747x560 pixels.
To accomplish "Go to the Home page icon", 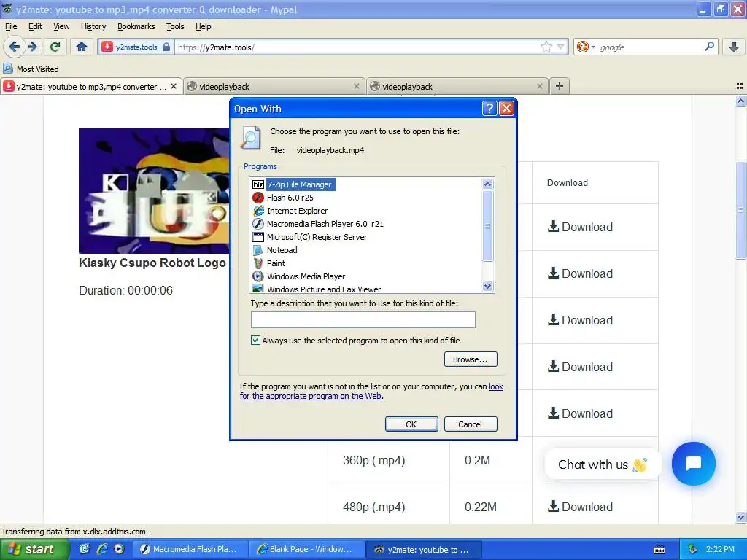I will [82, 47].
